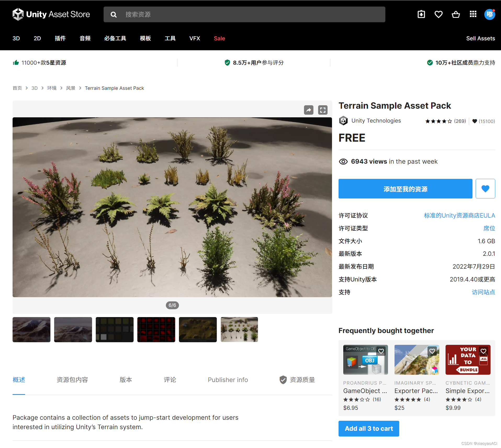Open the My Assets download icon

coord(421,14)
